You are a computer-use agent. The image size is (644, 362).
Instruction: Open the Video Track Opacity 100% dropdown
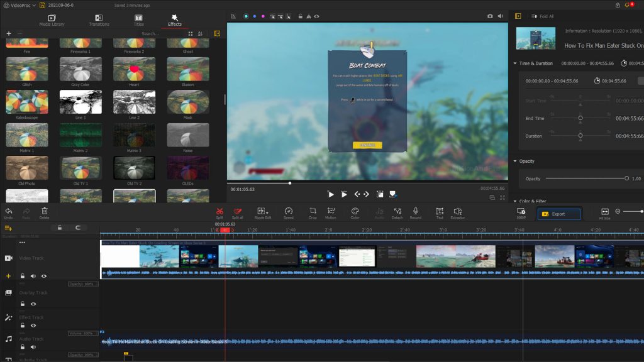click(83, 284)
